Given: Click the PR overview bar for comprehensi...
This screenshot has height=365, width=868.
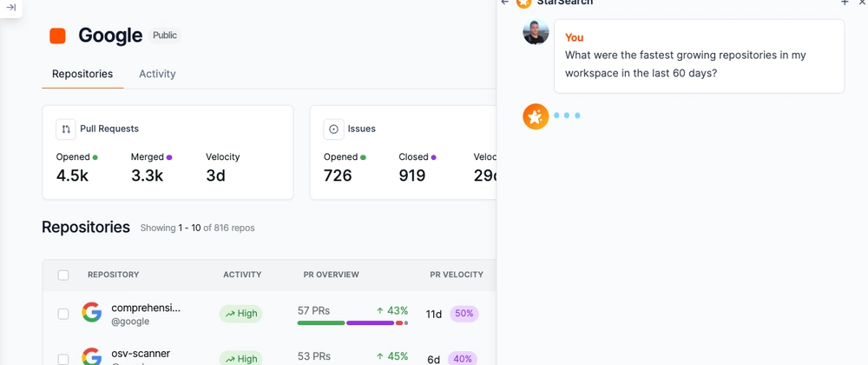Looking at the screenshot, I should (x=352, y=322).
